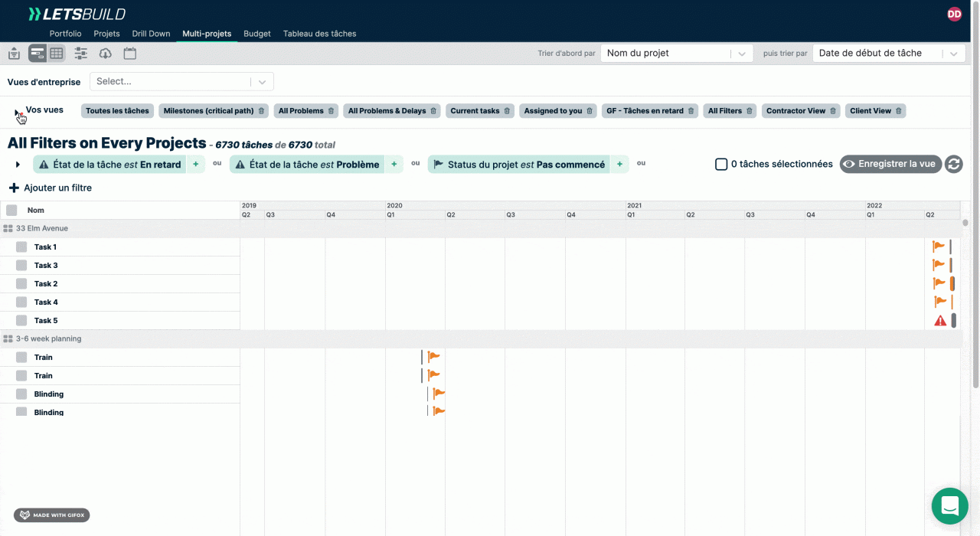Image resolution: width=980 pixels, height=536 pixels.
Task: Delete the Contractor View with trash icon
Action: 833,111
